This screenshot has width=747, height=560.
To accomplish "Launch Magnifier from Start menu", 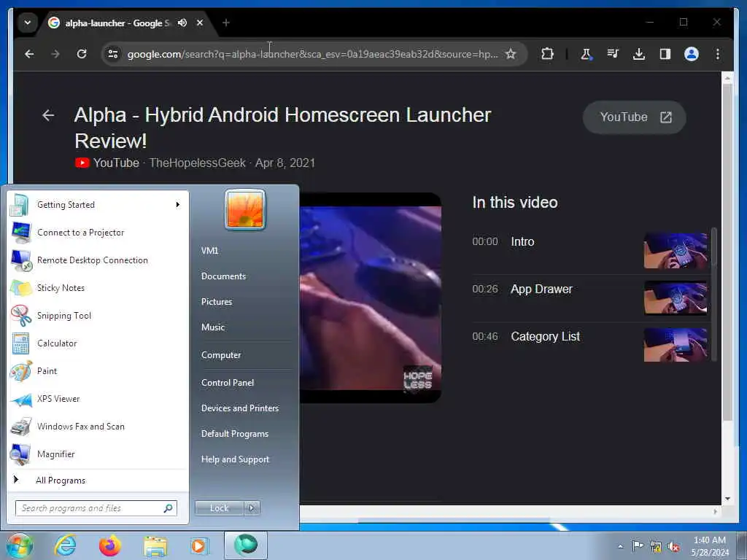I will [98, 454].
